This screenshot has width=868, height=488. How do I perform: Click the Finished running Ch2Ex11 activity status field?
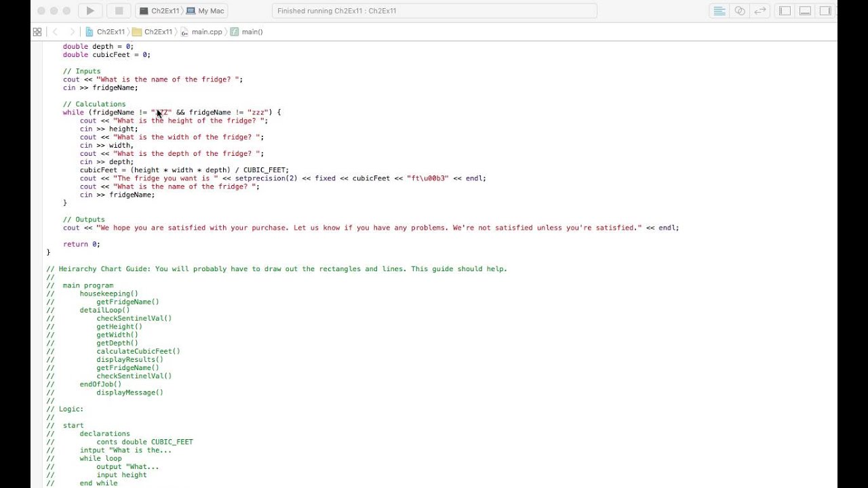[x=435, y=11]
